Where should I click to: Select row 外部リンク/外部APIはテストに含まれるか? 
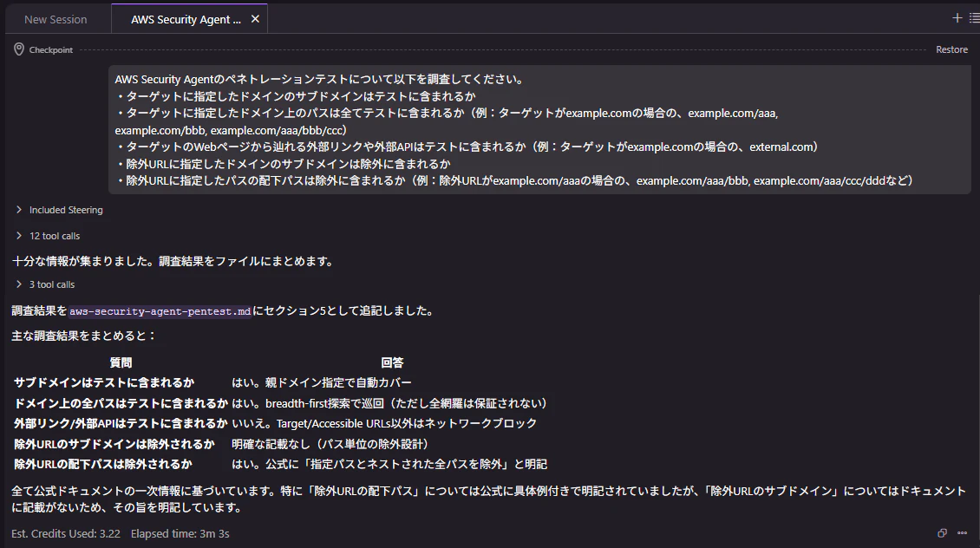click(280, 424)
